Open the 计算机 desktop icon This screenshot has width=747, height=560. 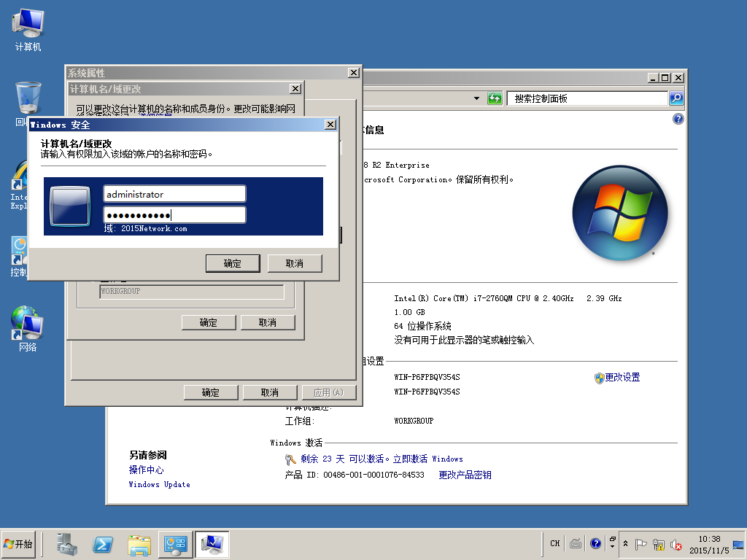(x=28, y=31)
